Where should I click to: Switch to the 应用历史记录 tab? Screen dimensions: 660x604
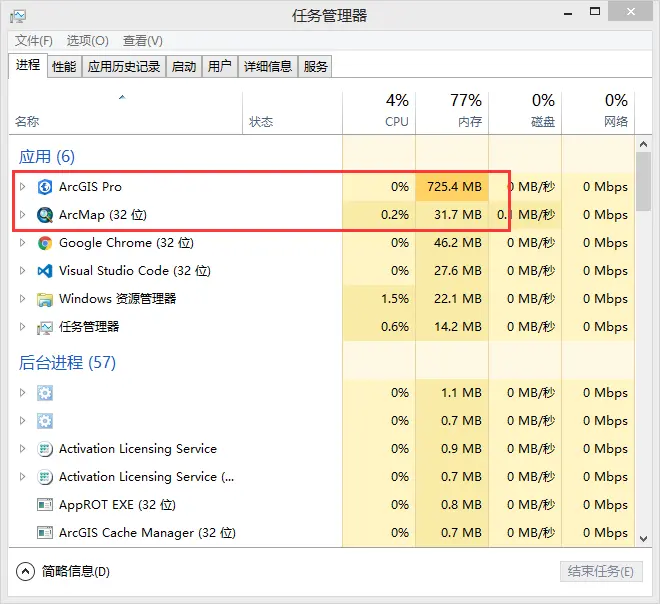click(124, 67)
